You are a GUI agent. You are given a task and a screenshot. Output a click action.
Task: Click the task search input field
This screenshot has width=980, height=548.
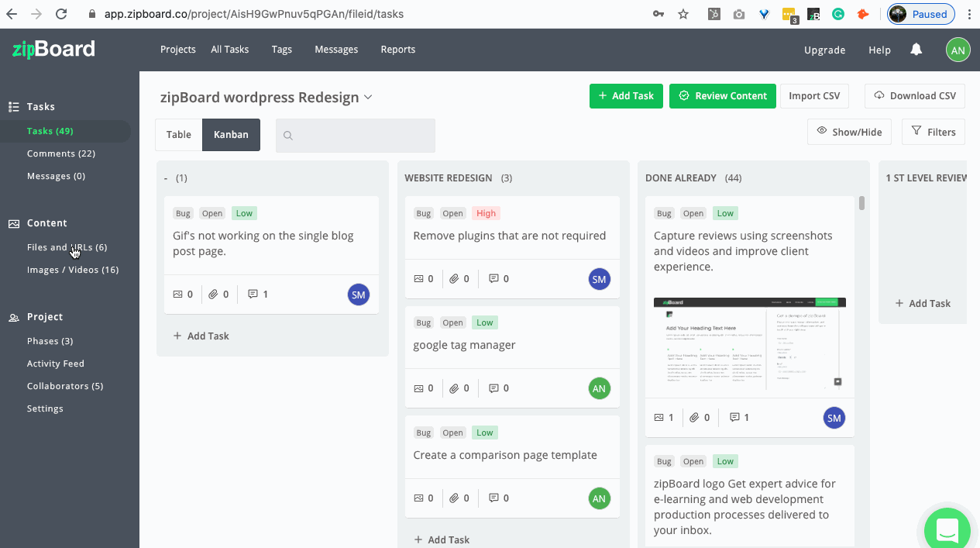click(356, 136)
